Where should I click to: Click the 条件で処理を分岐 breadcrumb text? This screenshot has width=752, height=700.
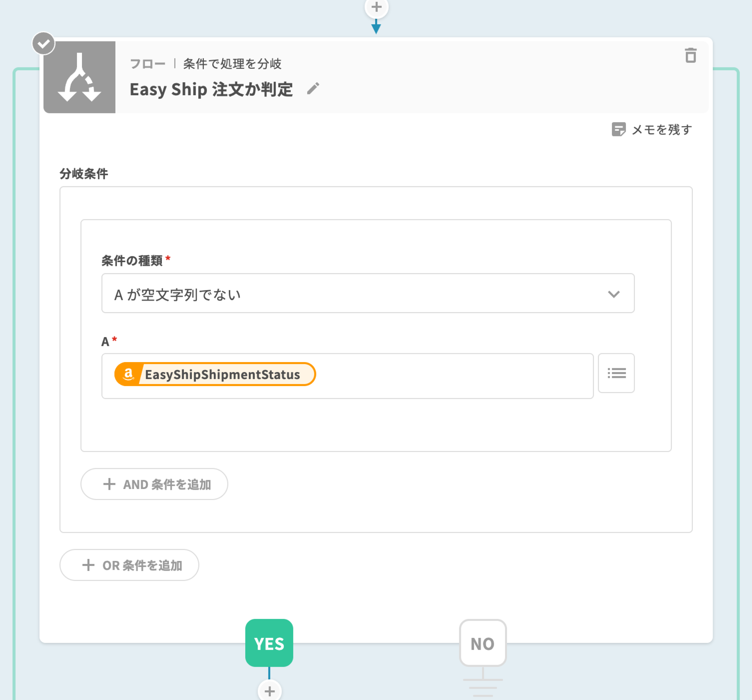232,63
